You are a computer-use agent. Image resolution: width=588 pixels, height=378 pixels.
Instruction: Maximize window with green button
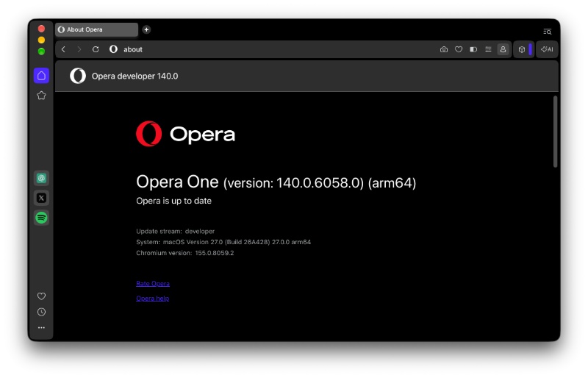click(41, 51)
